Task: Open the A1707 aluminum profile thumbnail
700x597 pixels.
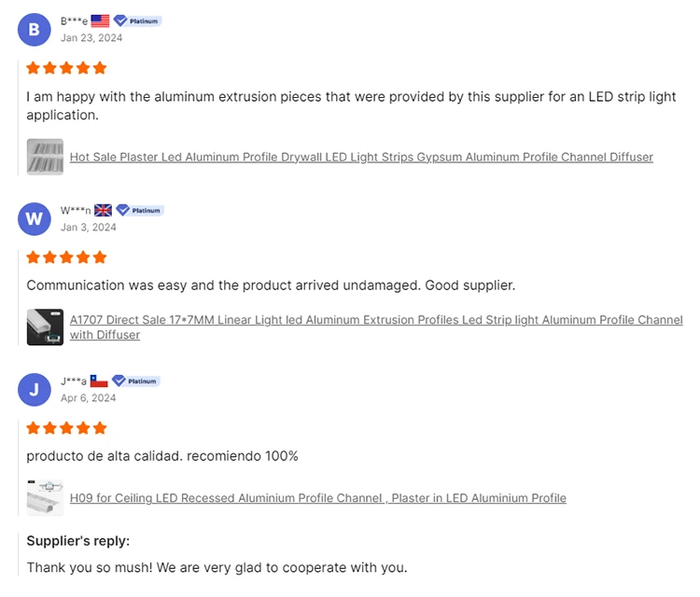Action: [45, 326]
